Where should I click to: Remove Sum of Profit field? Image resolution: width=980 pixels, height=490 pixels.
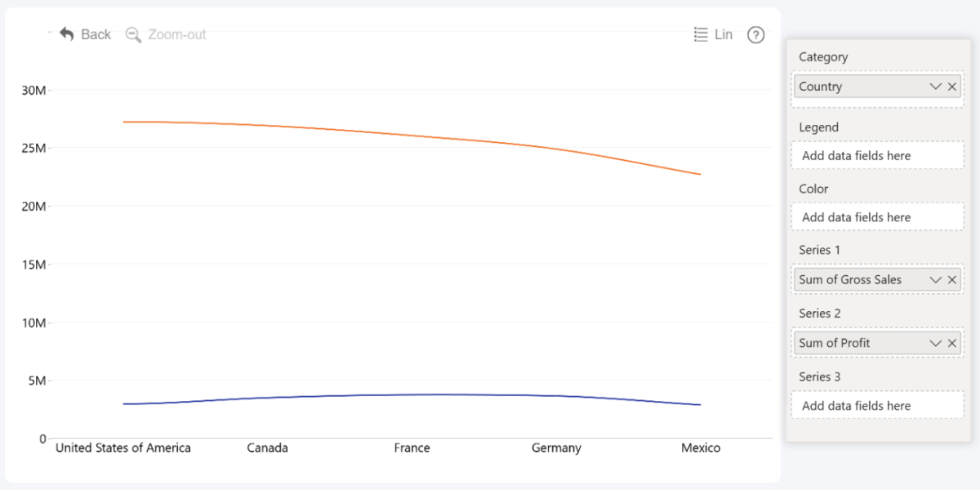click(952, 343)
